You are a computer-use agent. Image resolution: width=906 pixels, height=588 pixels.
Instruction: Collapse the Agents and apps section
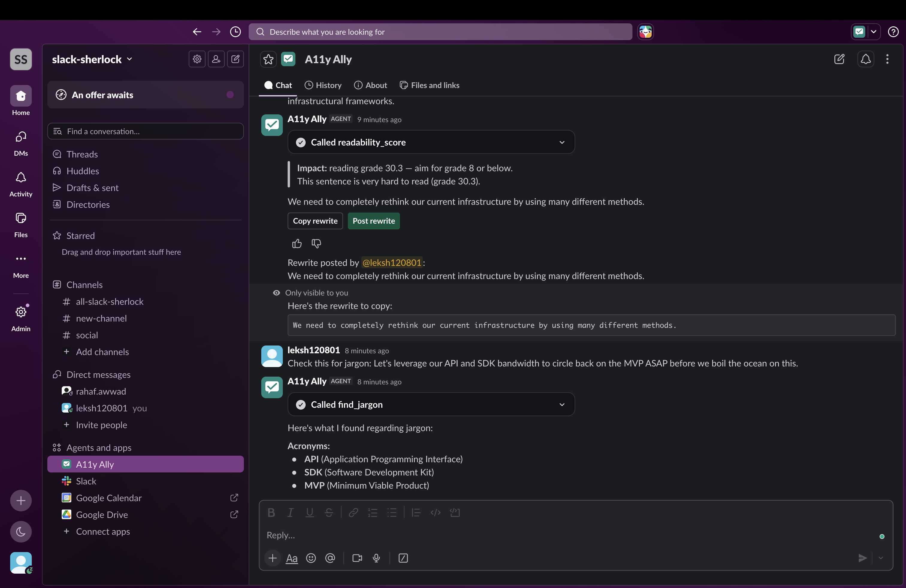[99, 447]
